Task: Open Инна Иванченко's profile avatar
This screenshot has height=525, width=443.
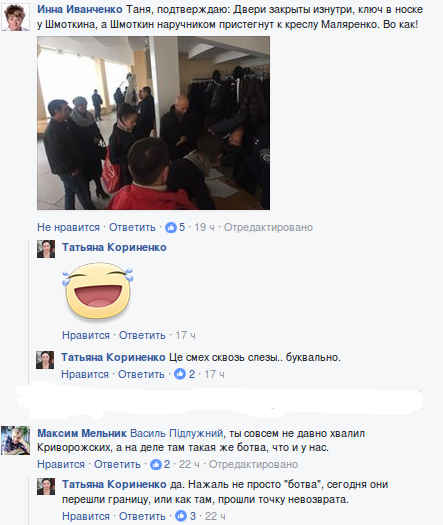Action: (15, 17)
